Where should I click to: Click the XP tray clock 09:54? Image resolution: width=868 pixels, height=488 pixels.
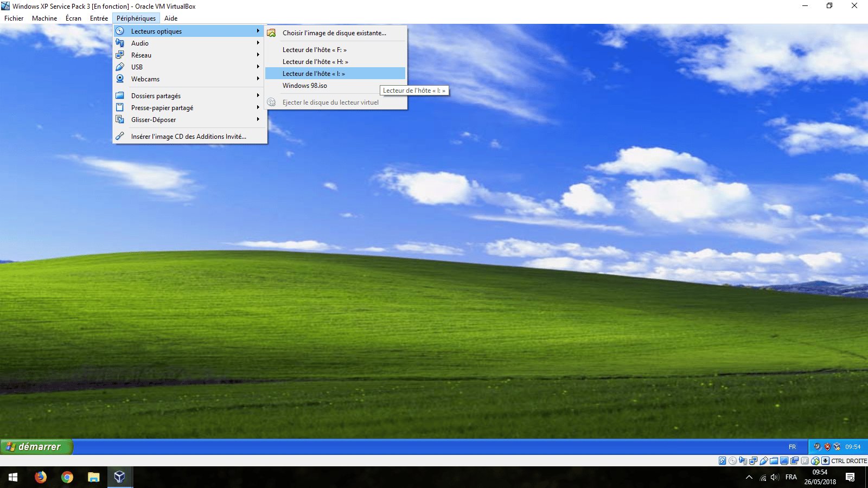pyautogui.click(x=853, y=447)
